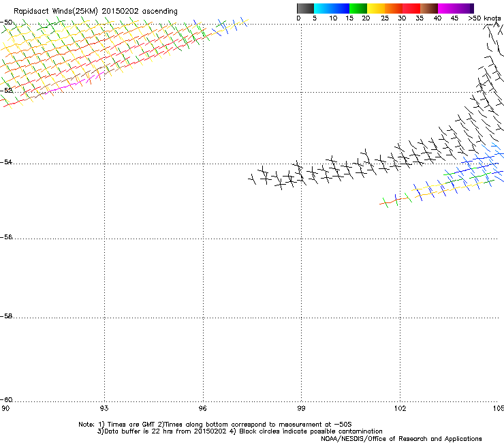Click the longitude label '93'
This screenshot has height=443, width=504.
coord(104,408)
